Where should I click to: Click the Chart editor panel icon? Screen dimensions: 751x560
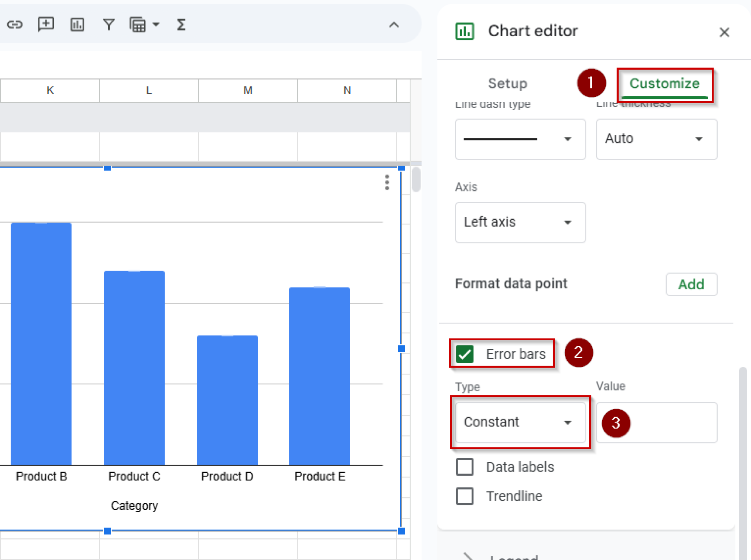coord(465,31)
